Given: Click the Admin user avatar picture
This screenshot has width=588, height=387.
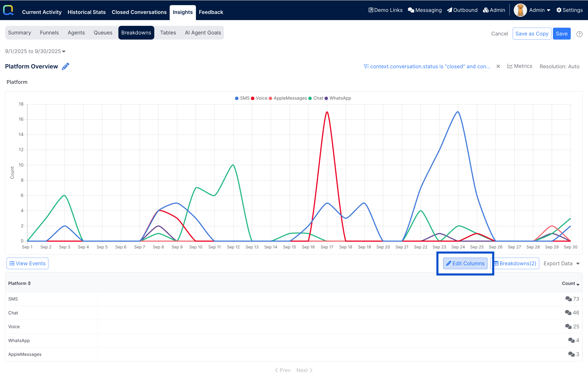Looking at the screenshot, I should tap(520, 10).
